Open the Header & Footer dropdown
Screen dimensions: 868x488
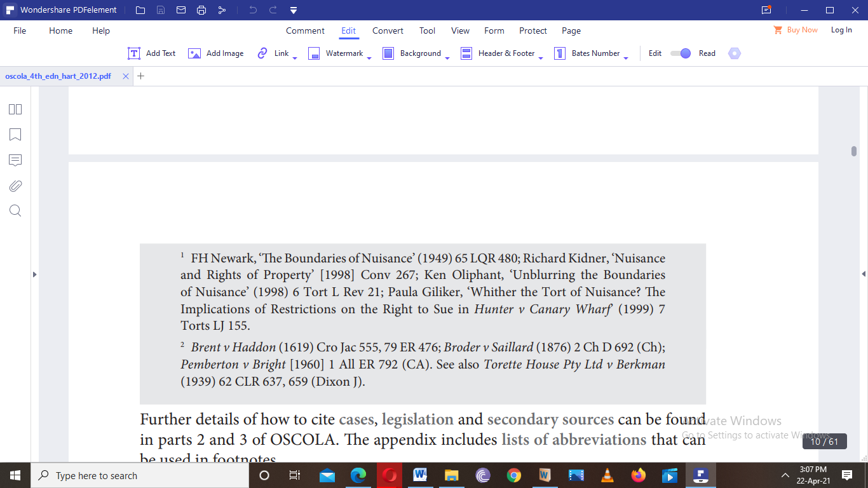[541, 57]
